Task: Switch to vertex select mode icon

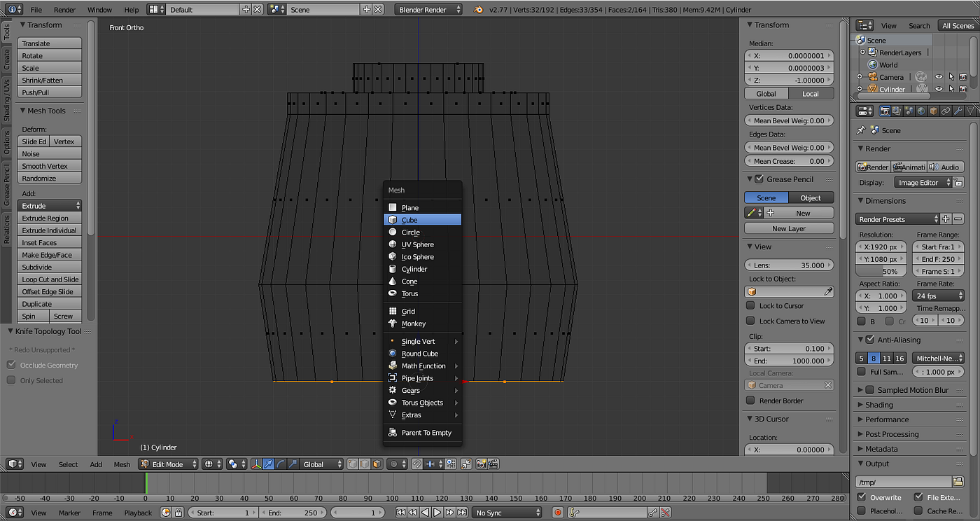Action: click(x=353, y=464)
